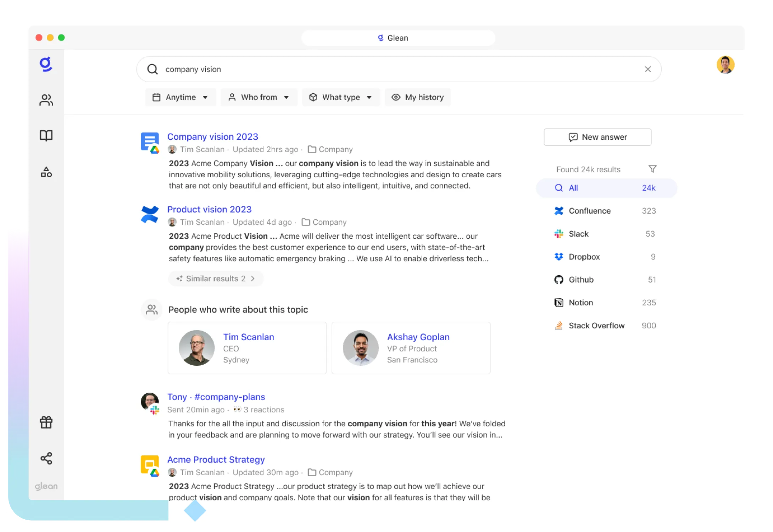Viewport: 773px width, 532px height.
Task: Click the gift icon in the sidebar
Action: pyautogui.click(x=46, y=422)
